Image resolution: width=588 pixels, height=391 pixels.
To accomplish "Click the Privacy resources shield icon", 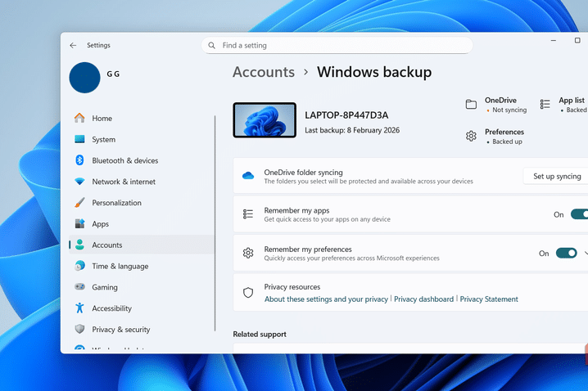I will click(248, 293).
